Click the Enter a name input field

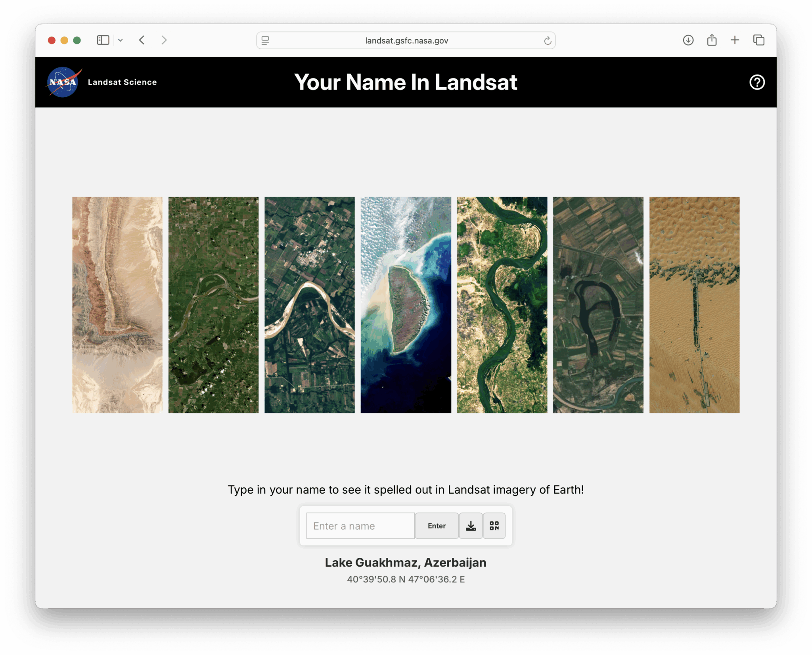pos(360,526)
